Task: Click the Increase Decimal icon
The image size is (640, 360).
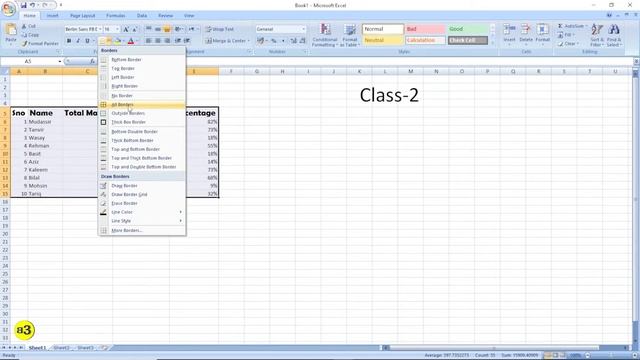Action: (x=293, y=41)
